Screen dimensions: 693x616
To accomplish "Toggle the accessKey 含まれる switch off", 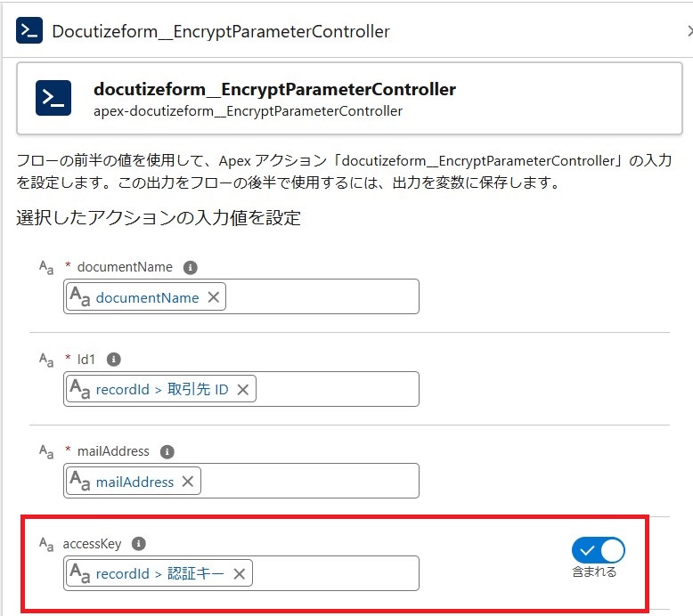I will pos(598,550).
